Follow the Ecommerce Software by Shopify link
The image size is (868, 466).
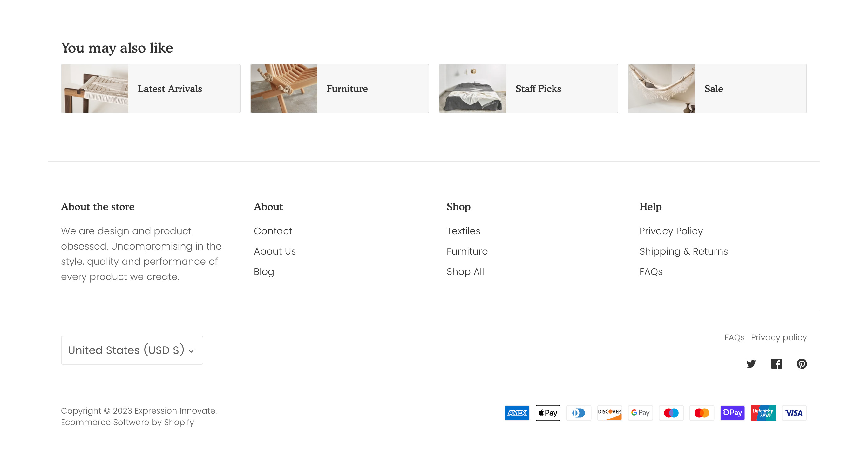point(127,422)
